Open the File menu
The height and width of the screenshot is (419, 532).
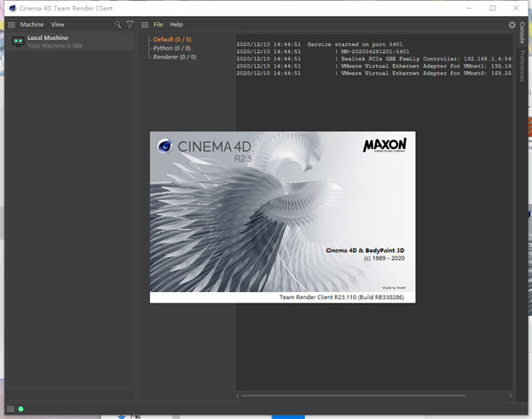[158, 25]
